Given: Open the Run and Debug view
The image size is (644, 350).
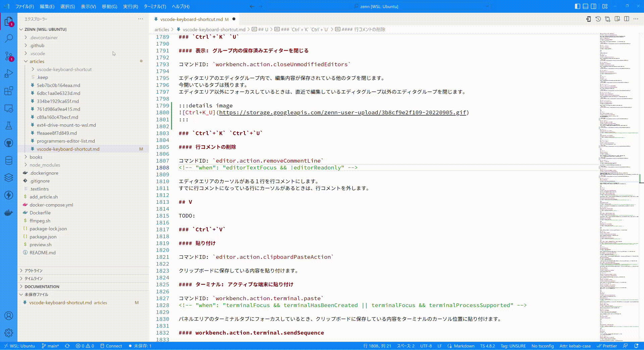Looking at the screenshot, I should 9,73.
